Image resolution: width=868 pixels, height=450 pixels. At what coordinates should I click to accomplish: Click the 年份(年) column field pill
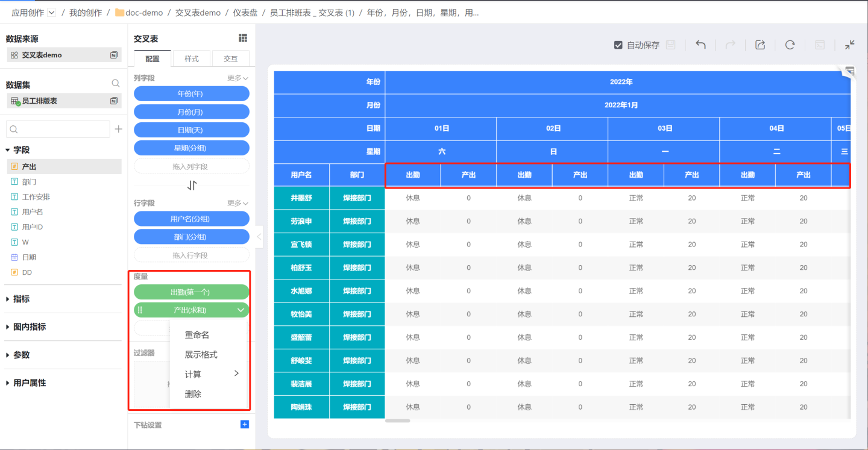point(191,93)
